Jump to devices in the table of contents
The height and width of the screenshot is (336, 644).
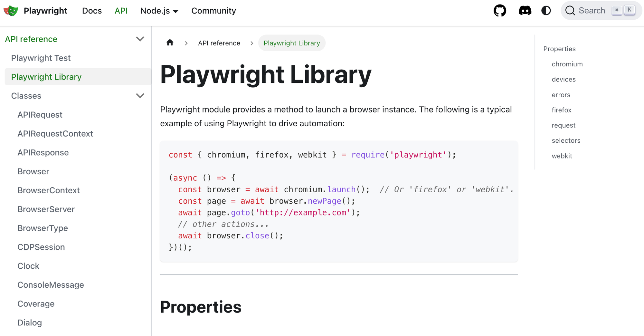[563, 79]
